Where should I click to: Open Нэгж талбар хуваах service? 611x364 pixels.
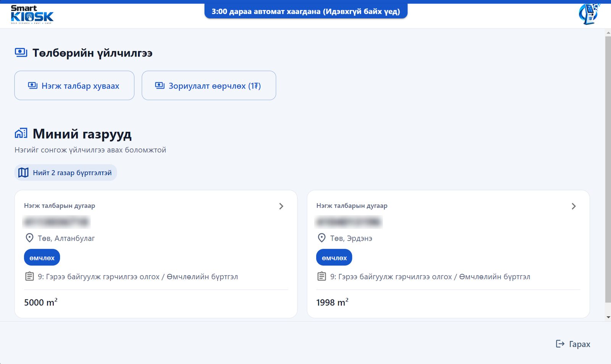[74, 86]
